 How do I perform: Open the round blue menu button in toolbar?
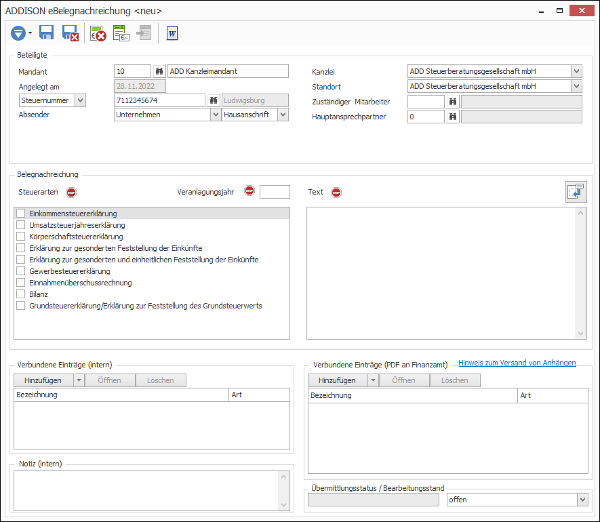point(18,33)
